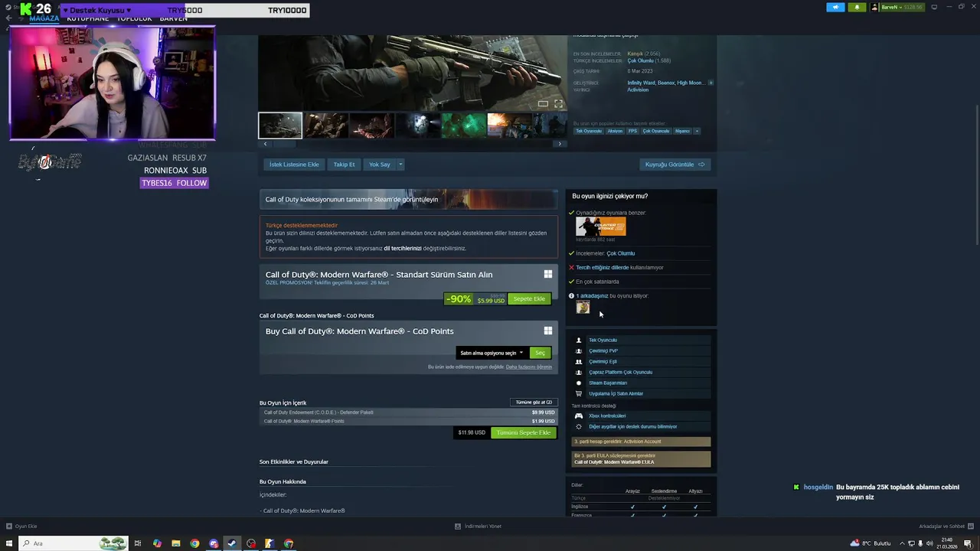
Task: Click the Aksiyon tag
Action: click(615, 131)
